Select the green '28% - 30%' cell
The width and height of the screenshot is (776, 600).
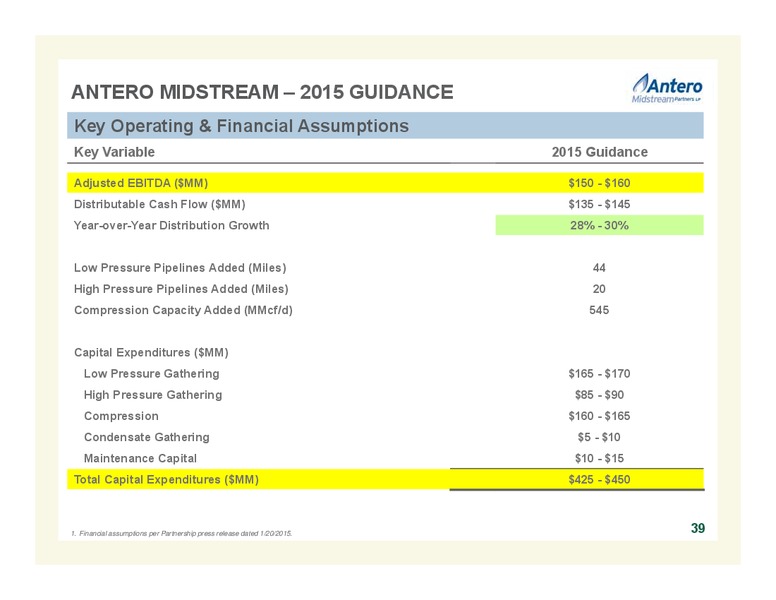pyautogui.click(x=599, y=225)
